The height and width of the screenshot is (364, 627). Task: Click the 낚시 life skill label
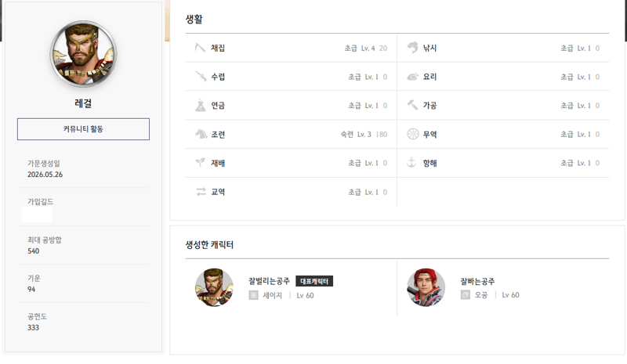click(x=429, y=48)
